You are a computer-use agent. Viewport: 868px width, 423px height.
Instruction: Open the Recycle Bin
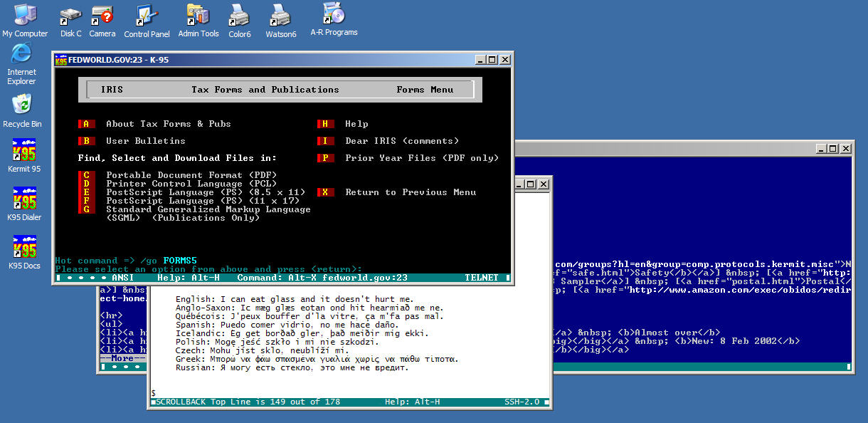point(22,105)
